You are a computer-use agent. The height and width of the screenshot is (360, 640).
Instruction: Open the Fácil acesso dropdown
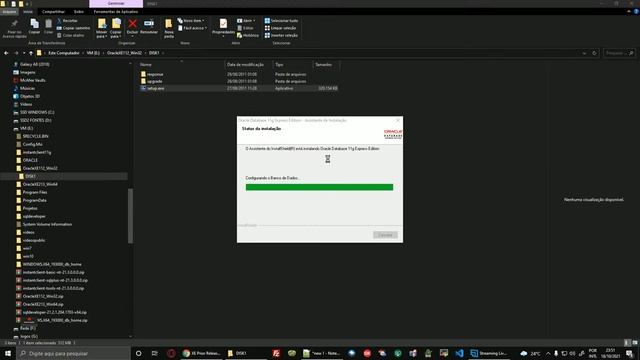[193, 28]
